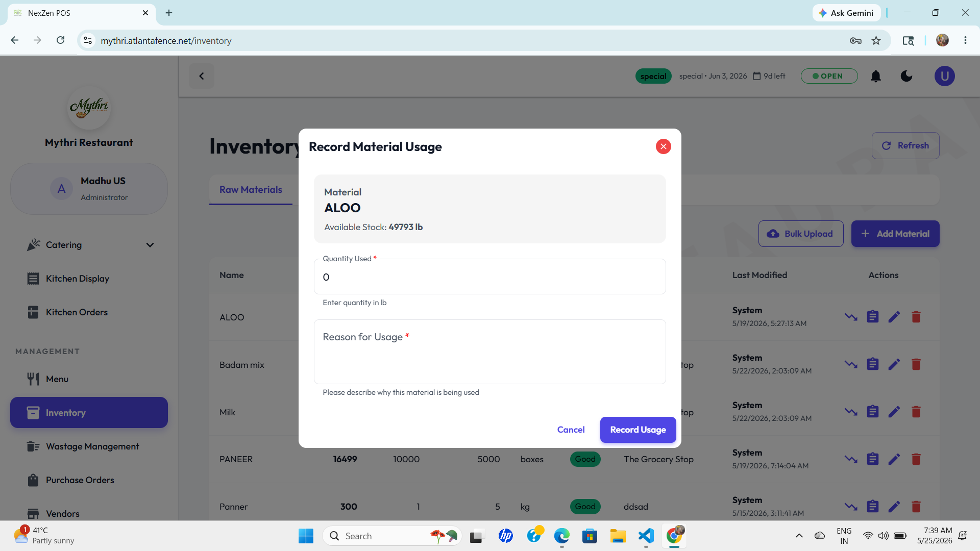
Task: Record usage trend icon for Panner
Action: (x=851, y=507)
